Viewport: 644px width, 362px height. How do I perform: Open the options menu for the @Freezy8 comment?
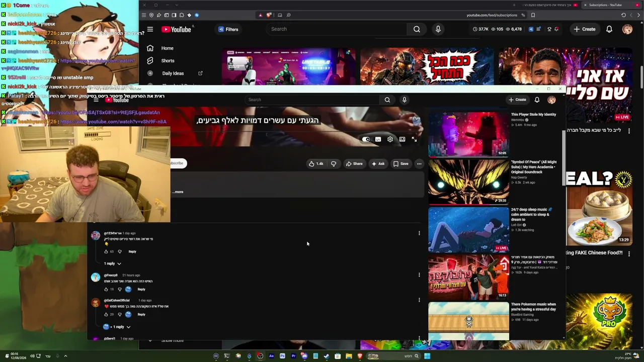pyautogui.click(x=419, y=275)
